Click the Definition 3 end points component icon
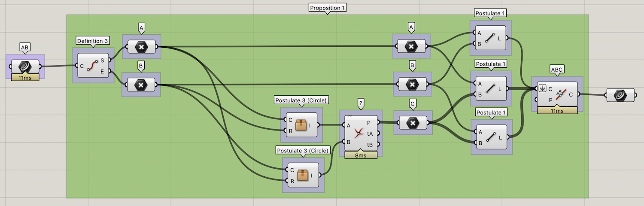This screenshot has width=644, height=206. click(93, 65)
